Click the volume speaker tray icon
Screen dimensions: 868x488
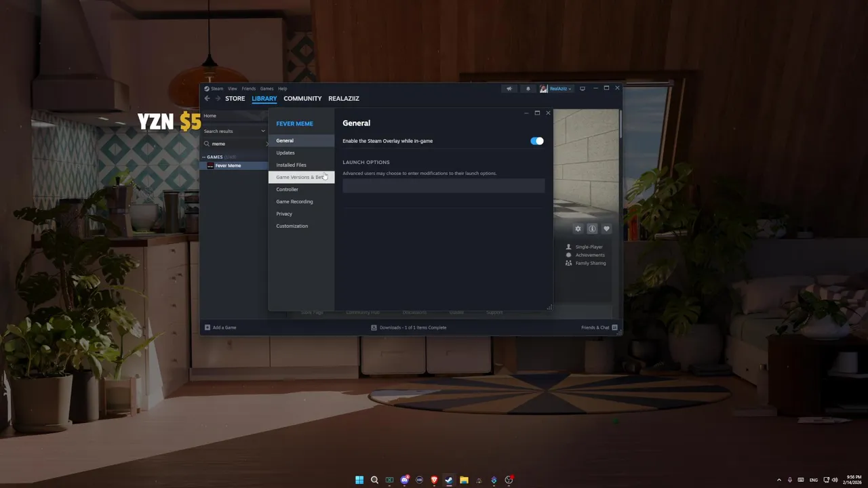tap(834, 480)
